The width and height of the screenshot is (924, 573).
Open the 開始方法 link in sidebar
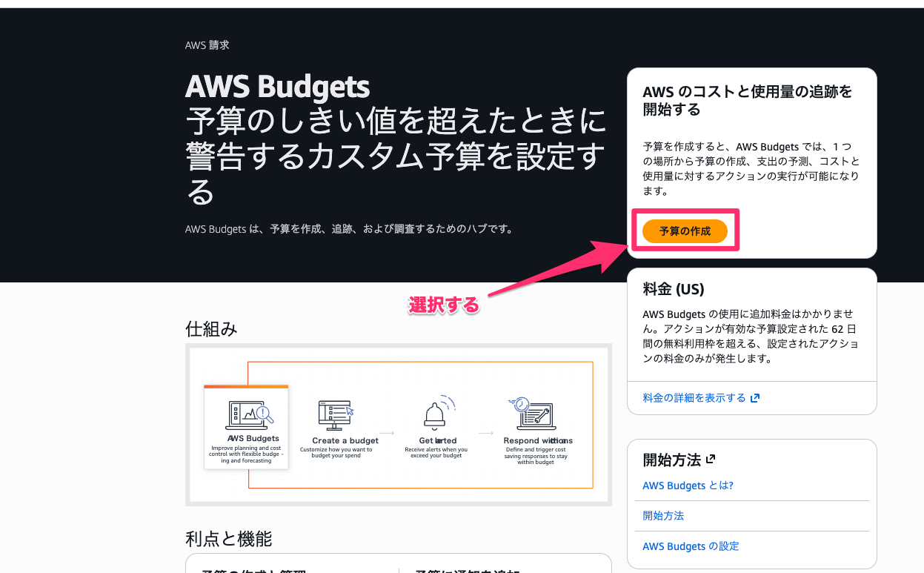663,516
